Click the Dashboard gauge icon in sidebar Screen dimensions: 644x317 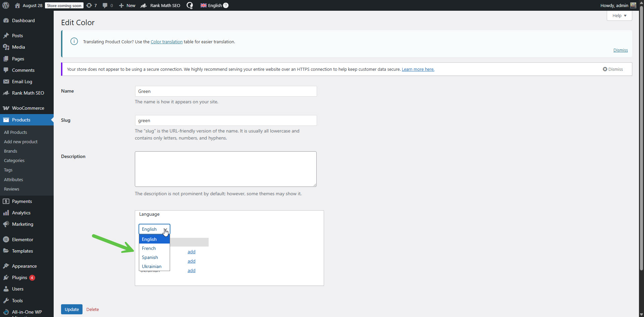6,20
